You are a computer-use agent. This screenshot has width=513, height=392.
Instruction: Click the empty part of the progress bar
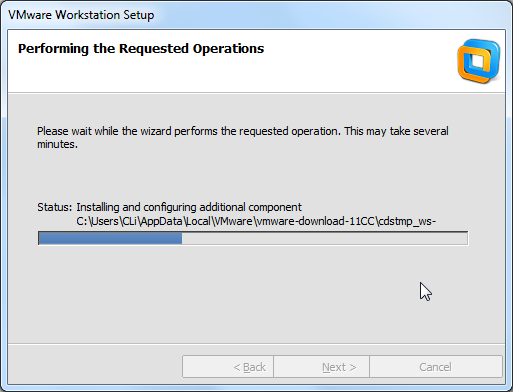(x=325, y=238)
